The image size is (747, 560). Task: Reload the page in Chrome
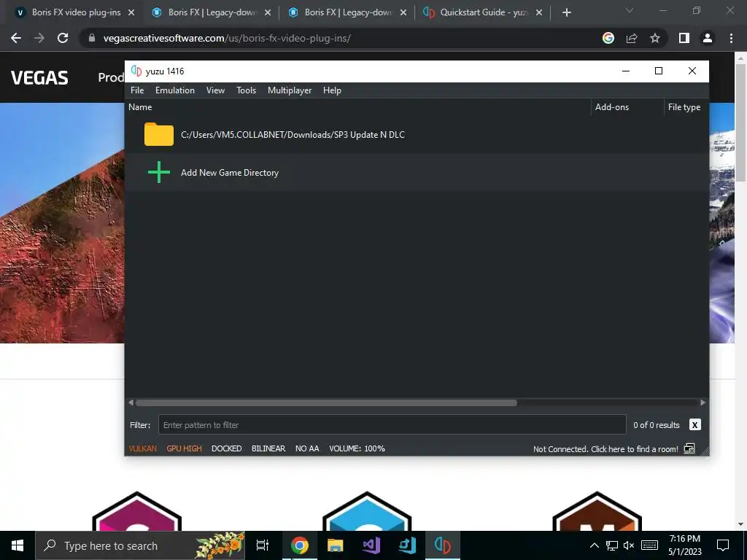63,38
